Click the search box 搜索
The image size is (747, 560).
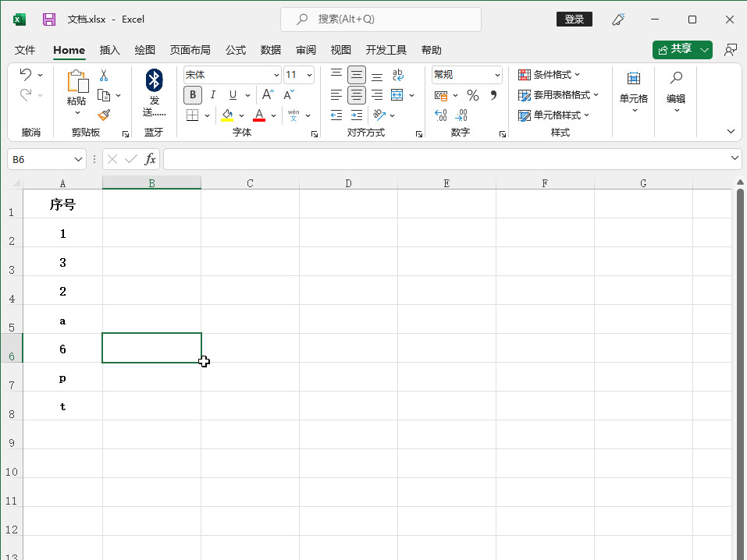click(381, 19)
